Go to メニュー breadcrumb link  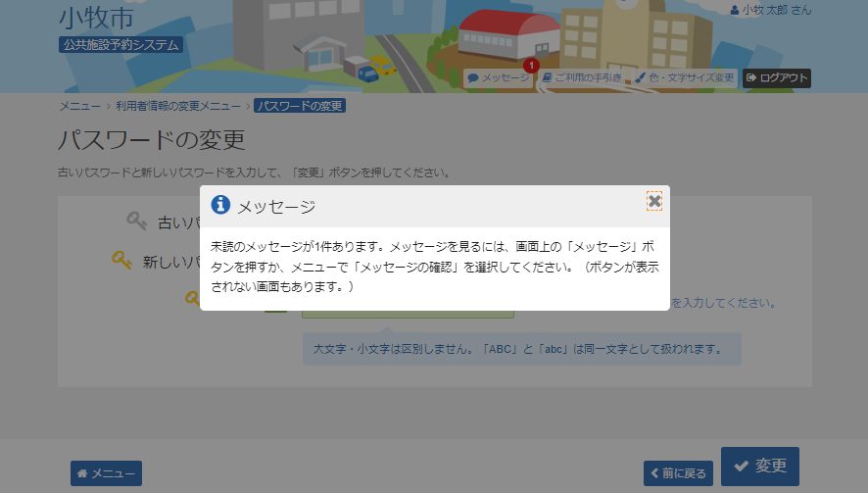(x=79, y=106)
